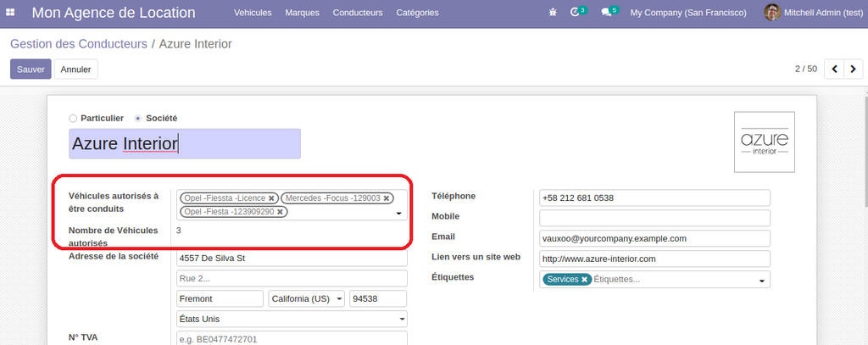Select the Particulier radio option
Image resolution: width=868 pixels, height=345 pixels.
pyautogui.click(x=73, y=119)
